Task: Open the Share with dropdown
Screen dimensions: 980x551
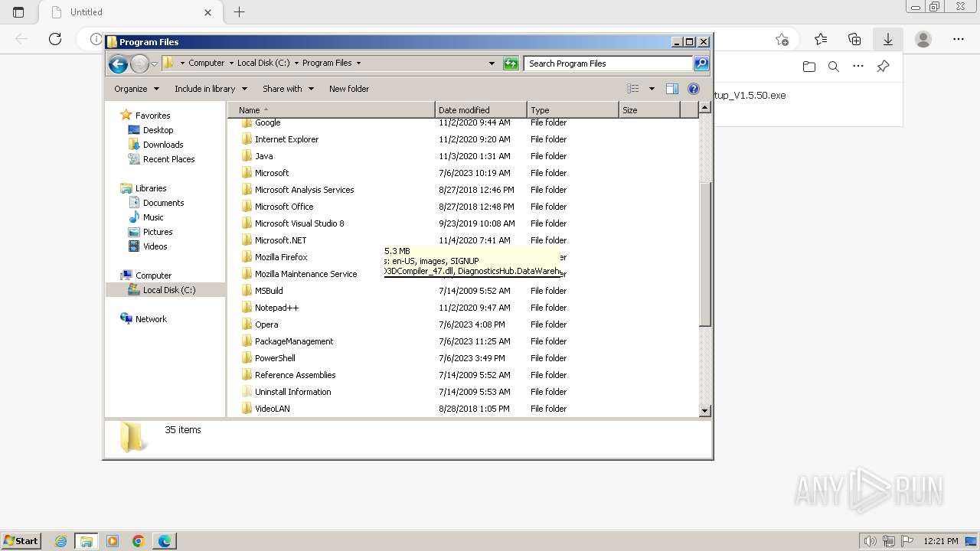Action: pos(288,89)
